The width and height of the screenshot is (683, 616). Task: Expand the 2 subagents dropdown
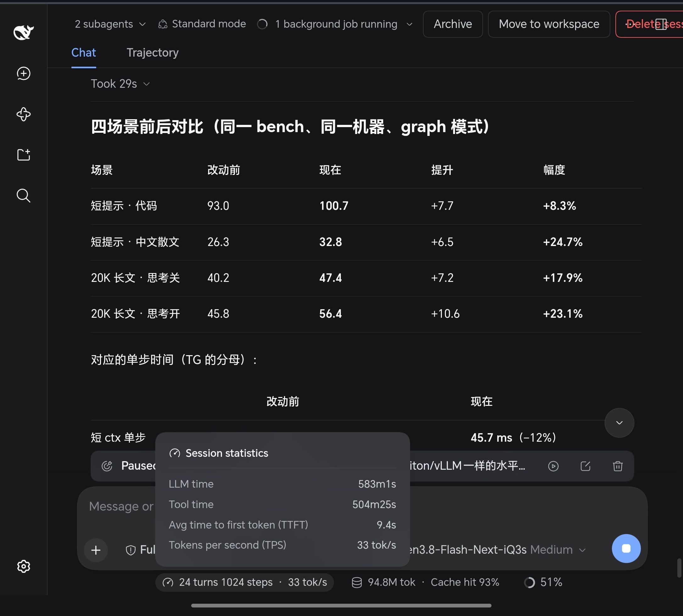coord(110,24)
